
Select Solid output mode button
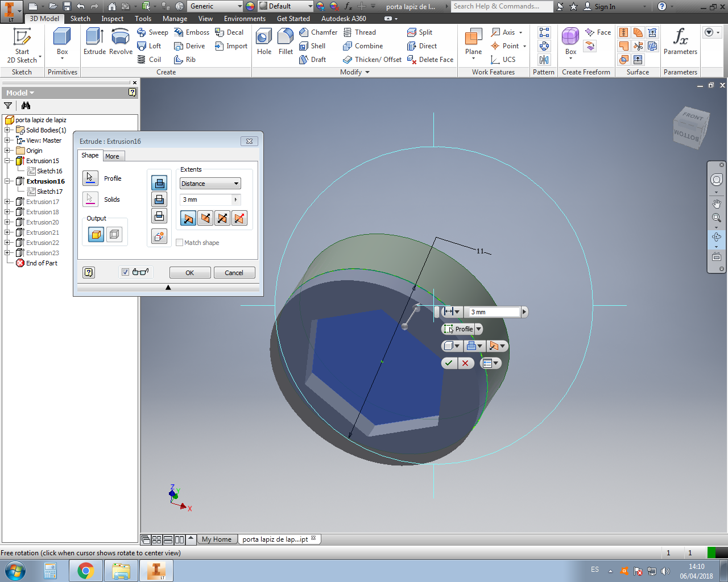[96, 234]
